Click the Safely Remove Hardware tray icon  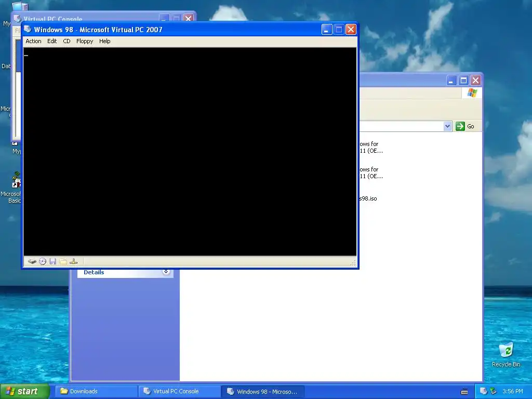(x=493, y=391)
